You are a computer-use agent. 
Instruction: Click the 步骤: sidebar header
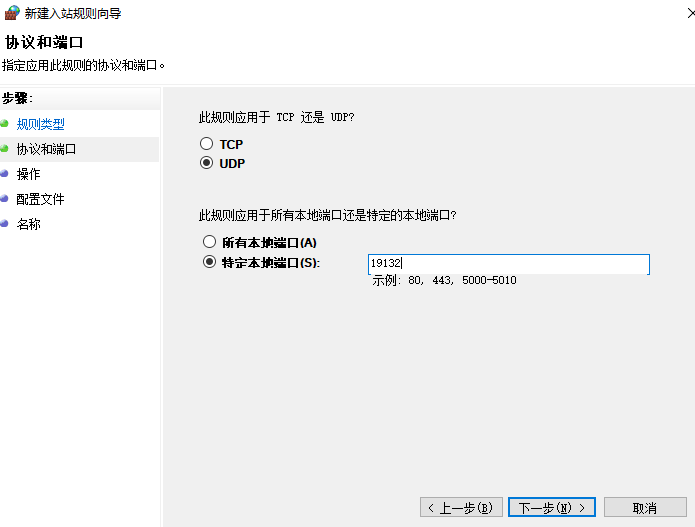pos(17,98)
